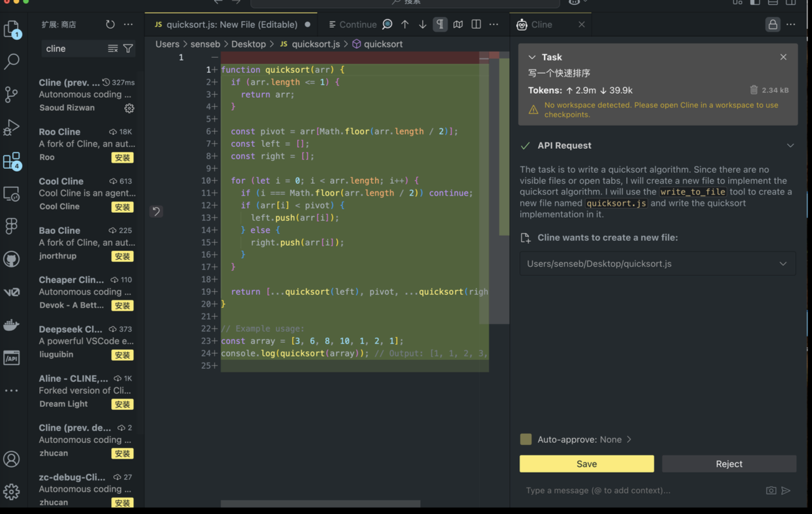The width and height of the screenshot is (812, 514).
Task: Send the message with arrow icon
Action: pyautogui.click(x=786, y=491)
